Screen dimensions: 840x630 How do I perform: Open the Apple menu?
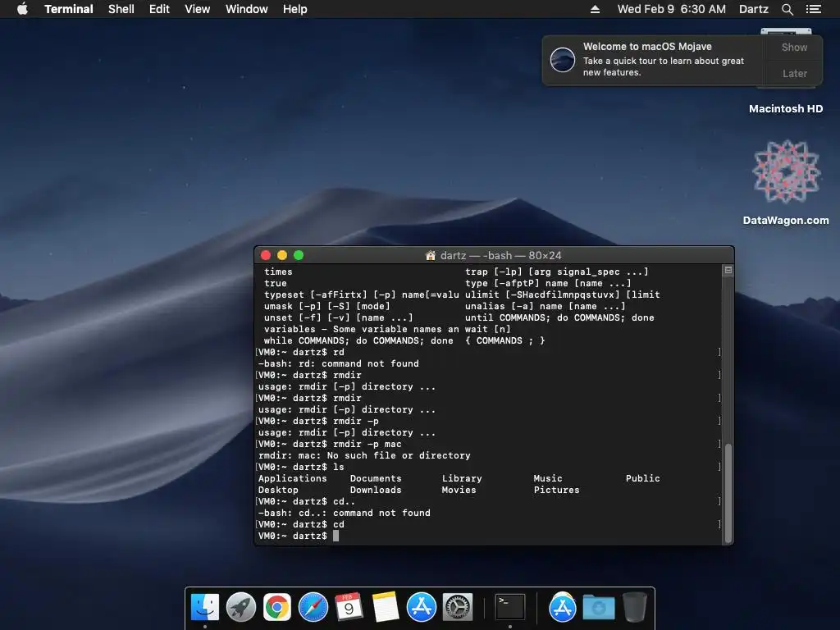pos(22,8)
